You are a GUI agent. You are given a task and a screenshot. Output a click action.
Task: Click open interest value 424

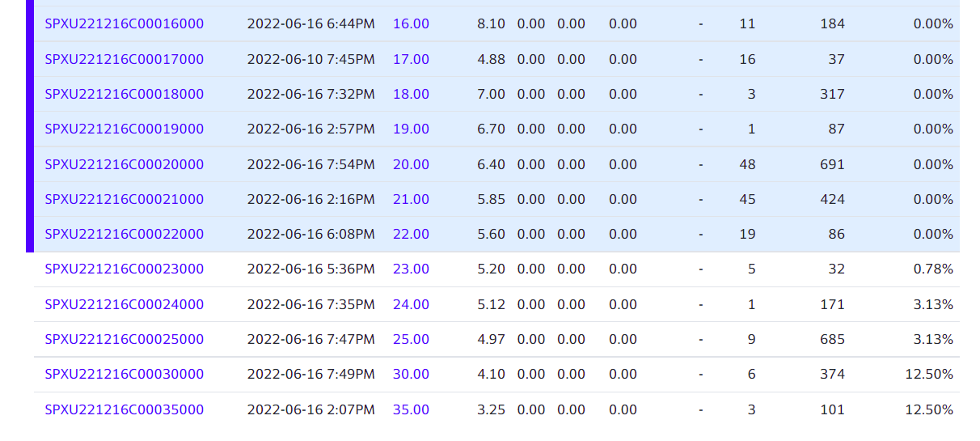click(x=832, y=199)
